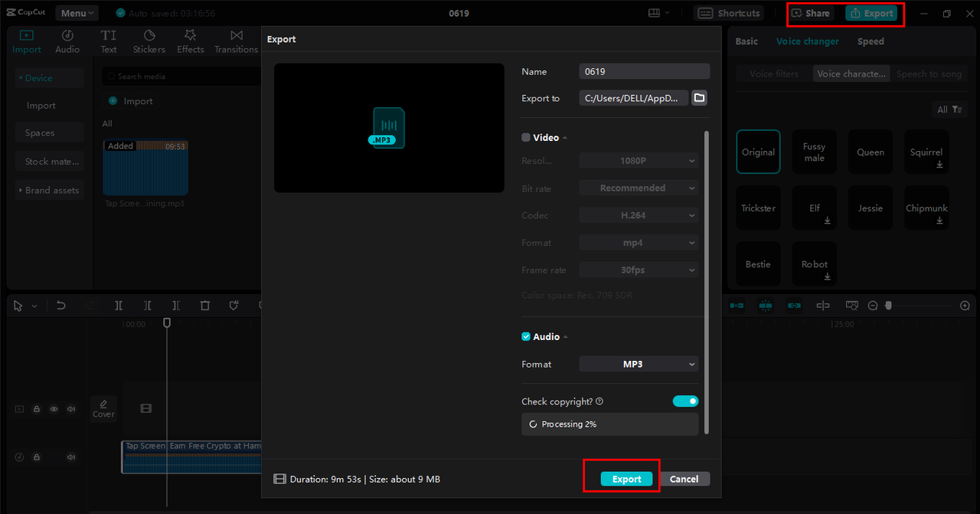This screenshot has width=980, height=514.
Task: Click the copyright check help info icon
Action: click(x=599, y=401)
